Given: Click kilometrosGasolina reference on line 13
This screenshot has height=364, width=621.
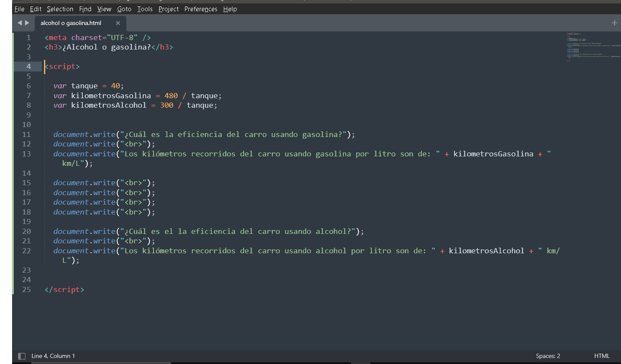Looking at the screenshot, I should coord(493,154).
